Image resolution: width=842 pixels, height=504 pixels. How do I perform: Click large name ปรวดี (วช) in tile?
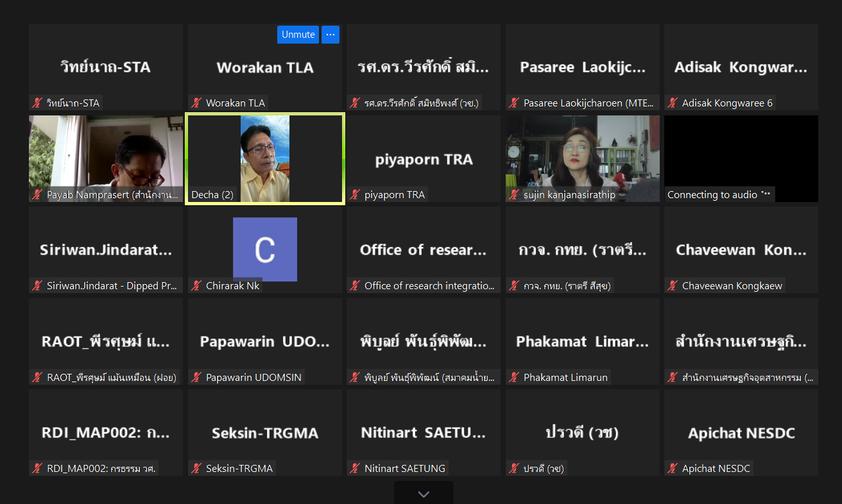pyautogui.click(x=583, y=433)
